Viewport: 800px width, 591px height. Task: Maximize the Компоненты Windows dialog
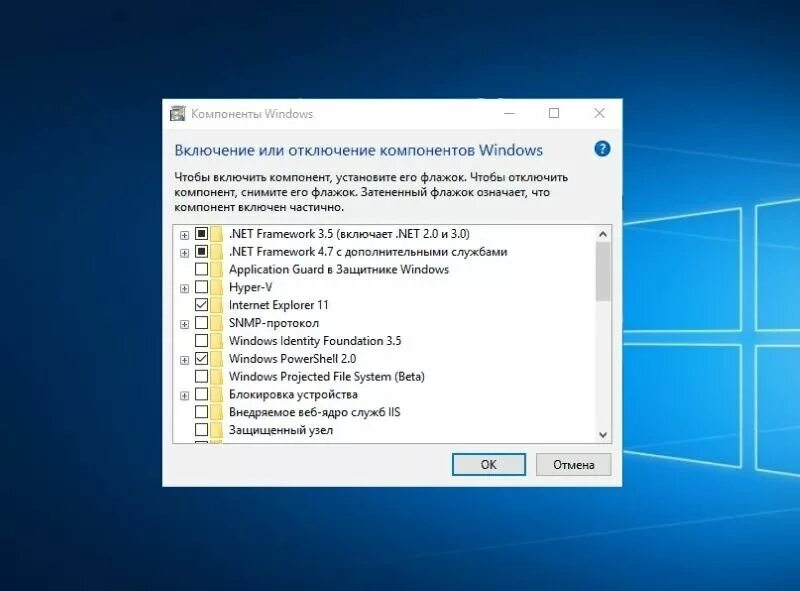pos(554,113)
